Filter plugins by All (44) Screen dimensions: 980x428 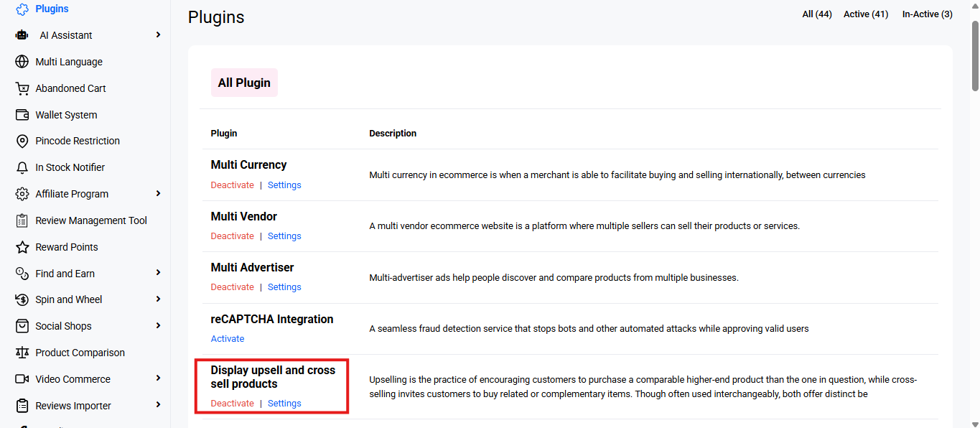[817, 14]
